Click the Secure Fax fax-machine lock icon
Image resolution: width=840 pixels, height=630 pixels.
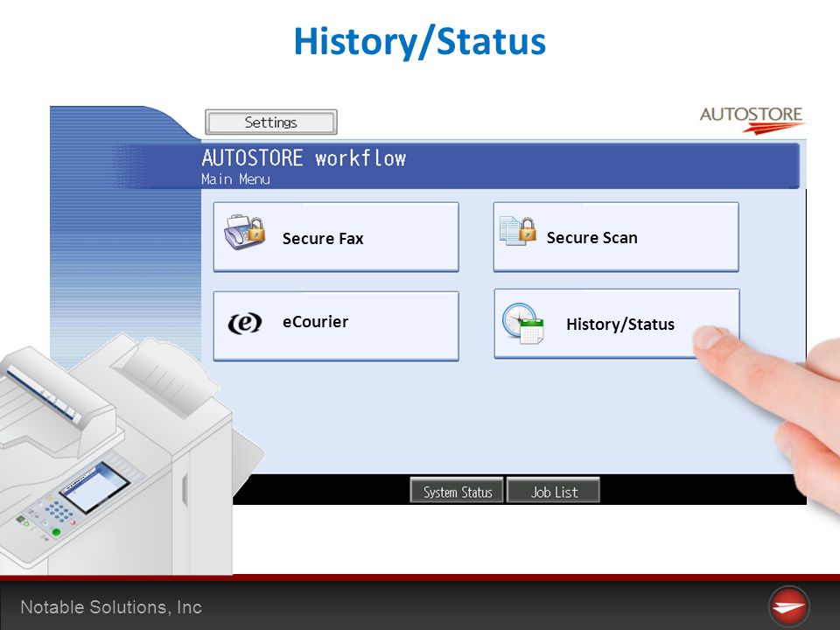click(245, 232)
